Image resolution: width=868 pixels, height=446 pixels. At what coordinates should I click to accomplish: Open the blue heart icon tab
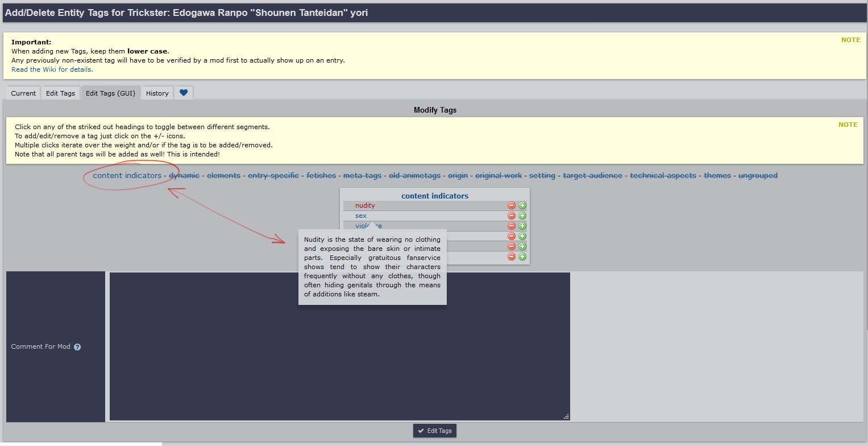click(x=184, y=93)
